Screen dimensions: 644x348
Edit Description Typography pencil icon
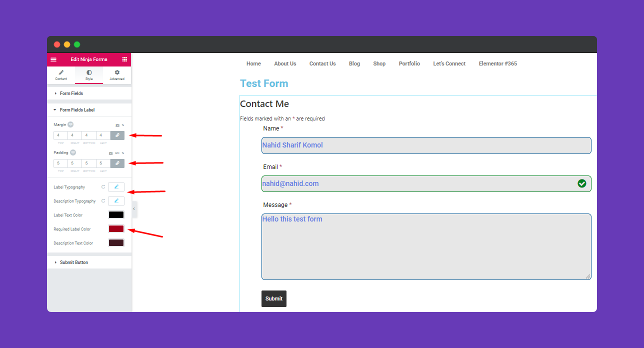116,200
